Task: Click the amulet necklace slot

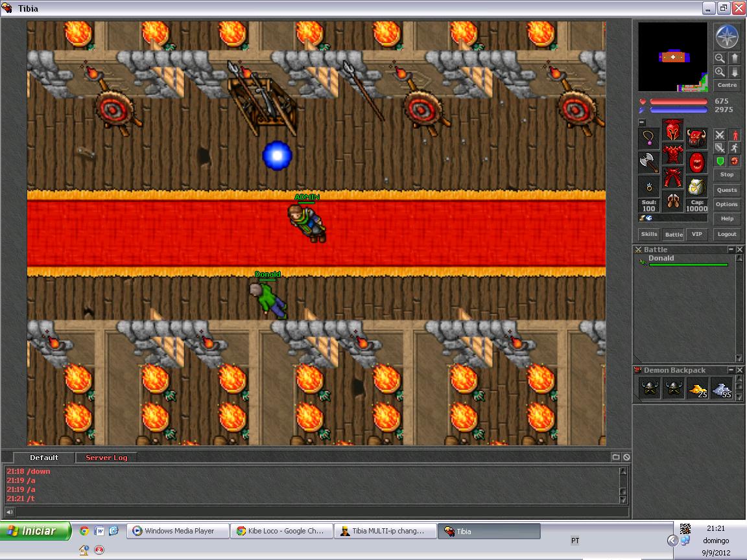Action: [648, 139]
